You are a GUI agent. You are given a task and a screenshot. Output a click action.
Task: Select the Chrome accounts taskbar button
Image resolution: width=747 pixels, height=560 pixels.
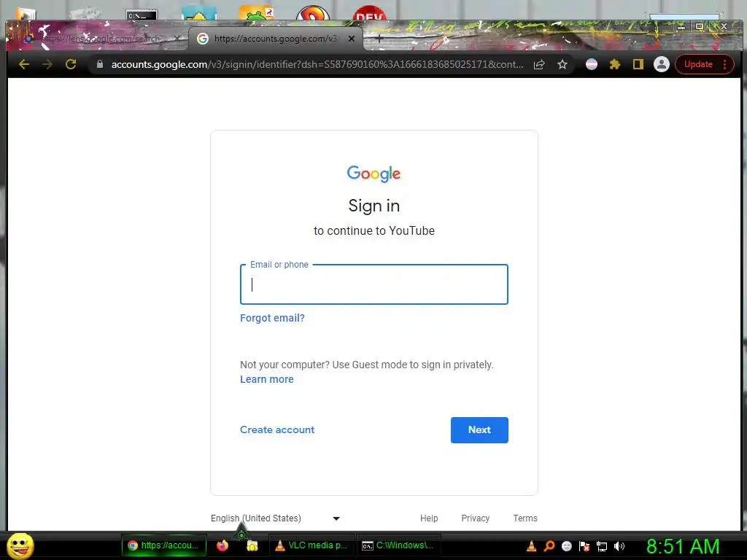(164, 545)
